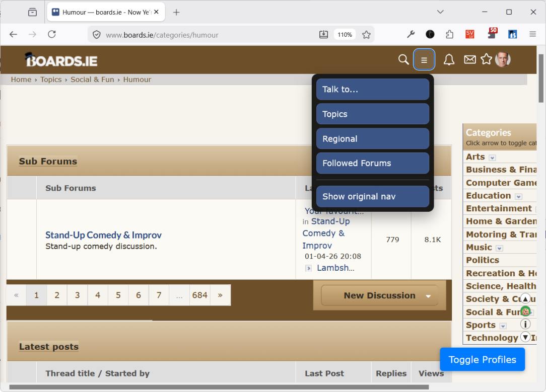Click the up triangle floating button

tap(525, 299)
